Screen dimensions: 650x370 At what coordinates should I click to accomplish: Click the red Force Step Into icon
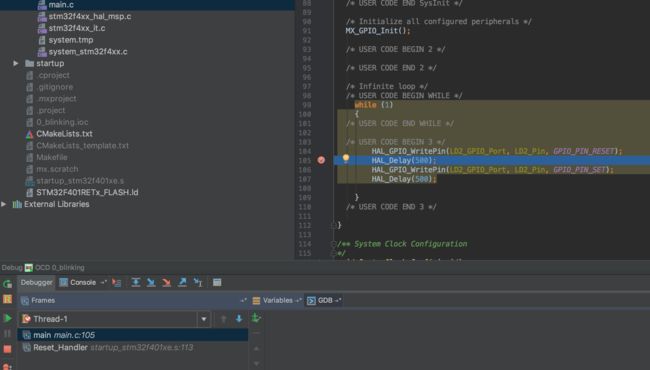(x=167, y=283)
